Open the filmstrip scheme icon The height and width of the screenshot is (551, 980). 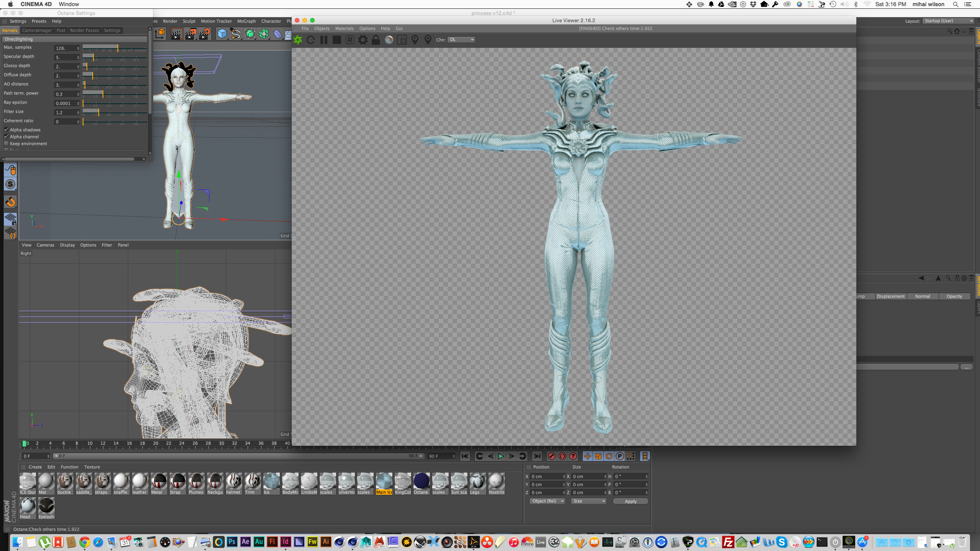(x=645, y=456)
